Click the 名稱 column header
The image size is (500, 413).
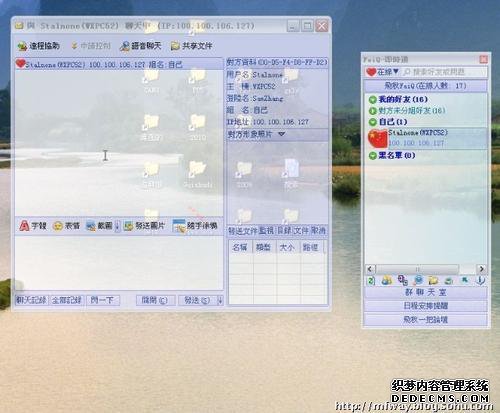[240, 247]
